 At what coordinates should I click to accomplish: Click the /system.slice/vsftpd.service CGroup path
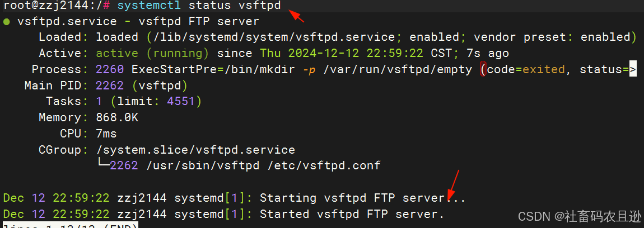tap(195, 150)
